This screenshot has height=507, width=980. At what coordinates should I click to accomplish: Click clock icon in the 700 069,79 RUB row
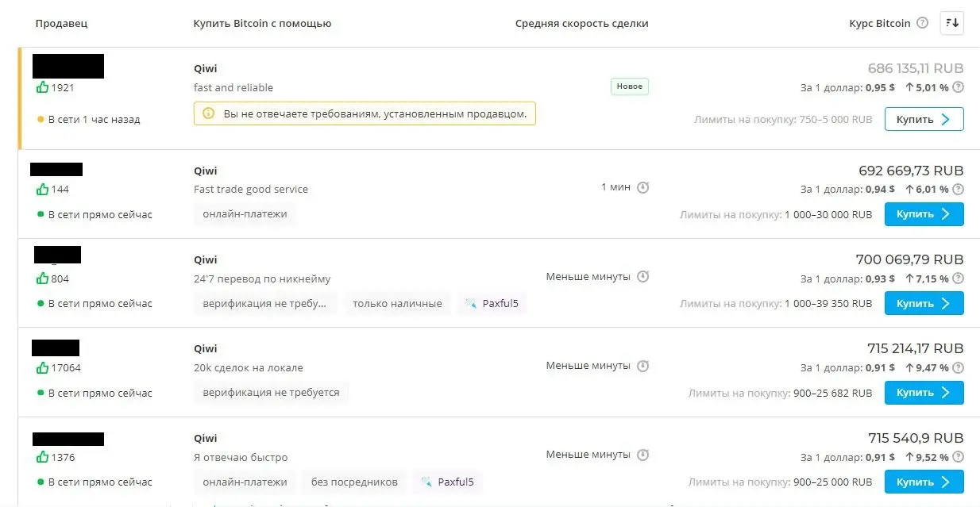[643, 276]
